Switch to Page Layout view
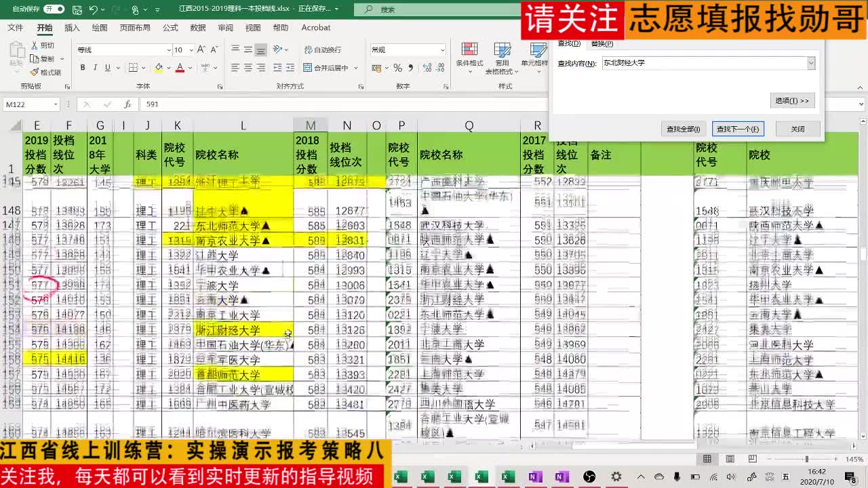The image size is (868, 488). click(x=730, y=459)
